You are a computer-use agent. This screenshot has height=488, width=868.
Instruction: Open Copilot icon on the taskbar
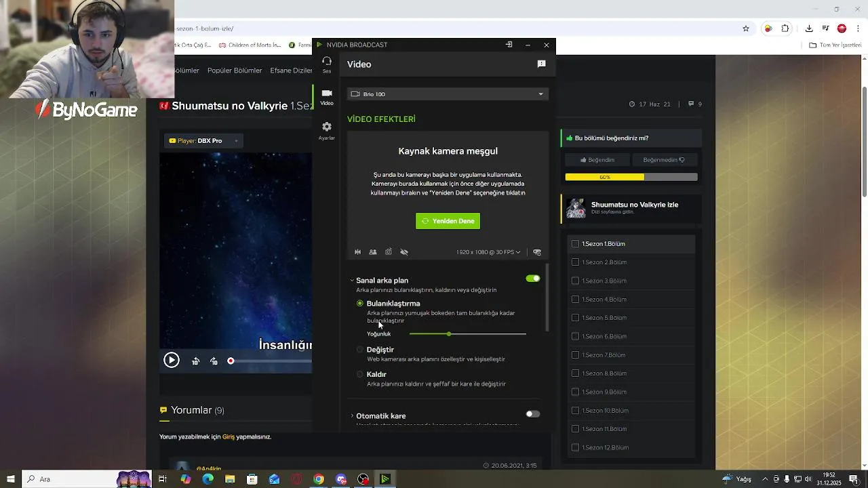coord(186,479)
